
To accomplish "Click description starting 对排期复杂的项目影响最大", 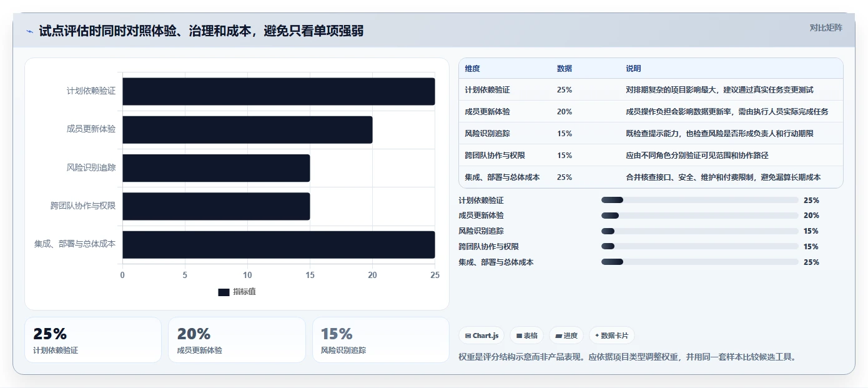I will [x=720, y=90].
